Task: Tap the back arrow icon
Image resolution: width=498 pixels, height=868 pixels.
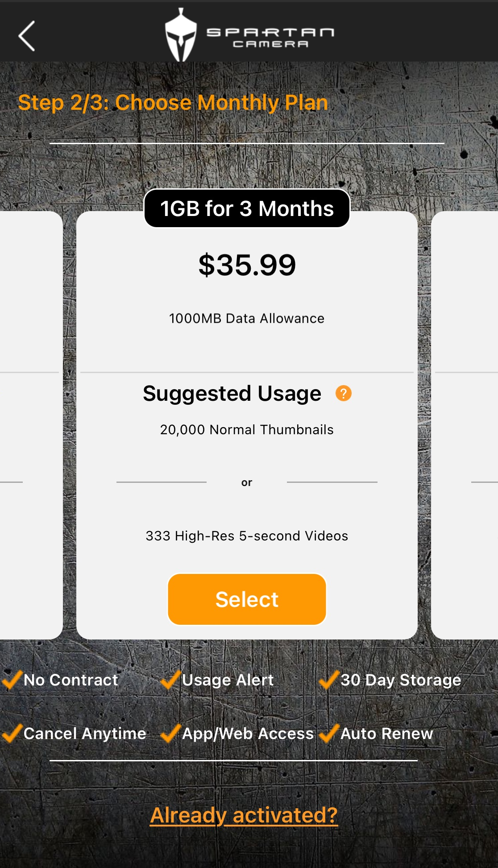Action: (26, 36)
